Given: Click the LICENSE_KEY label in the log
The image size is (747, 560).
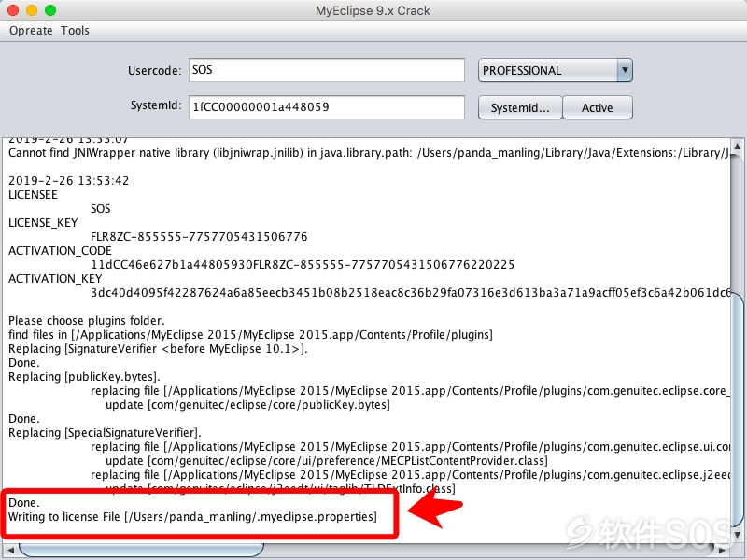Looking at the screenshot, I should 43,223.
